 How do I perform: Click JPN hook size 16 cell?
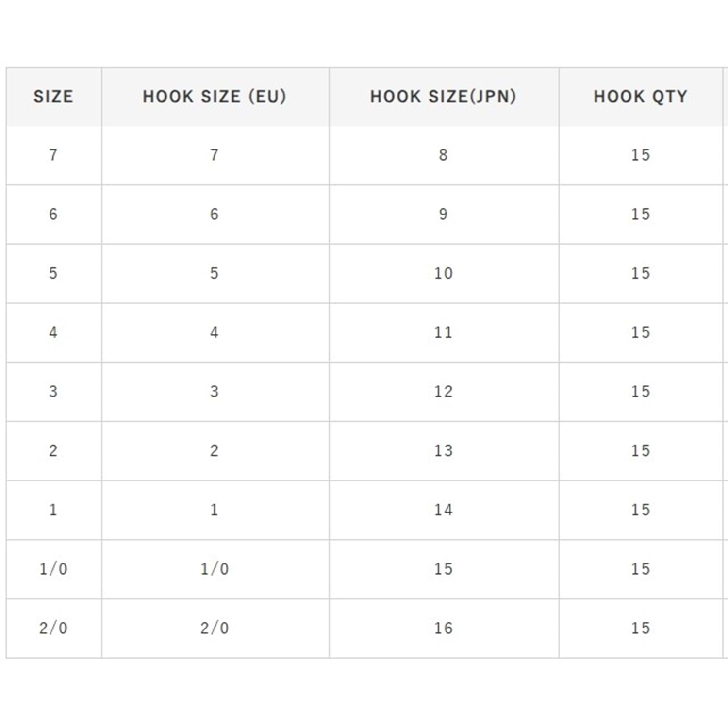pyautogui.click(x=443, y=628)
